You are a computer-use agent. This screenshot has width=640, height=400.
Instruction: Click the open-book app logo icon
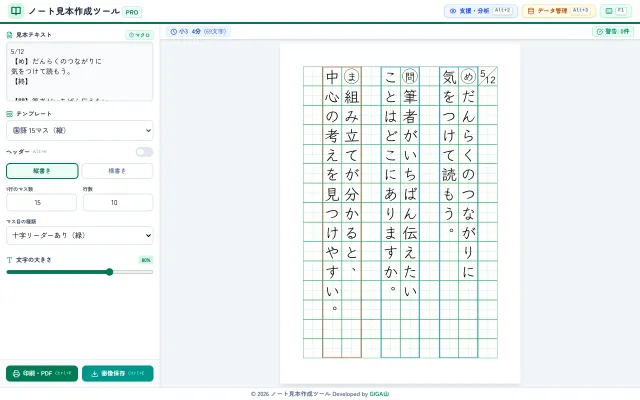pos(16,11)
